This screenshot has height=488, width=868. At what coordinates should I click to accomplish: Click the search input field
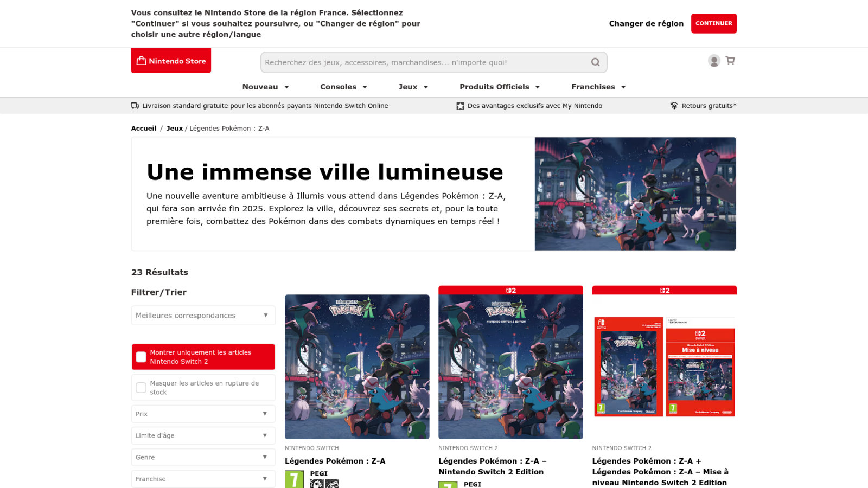[x=433, y=62]
